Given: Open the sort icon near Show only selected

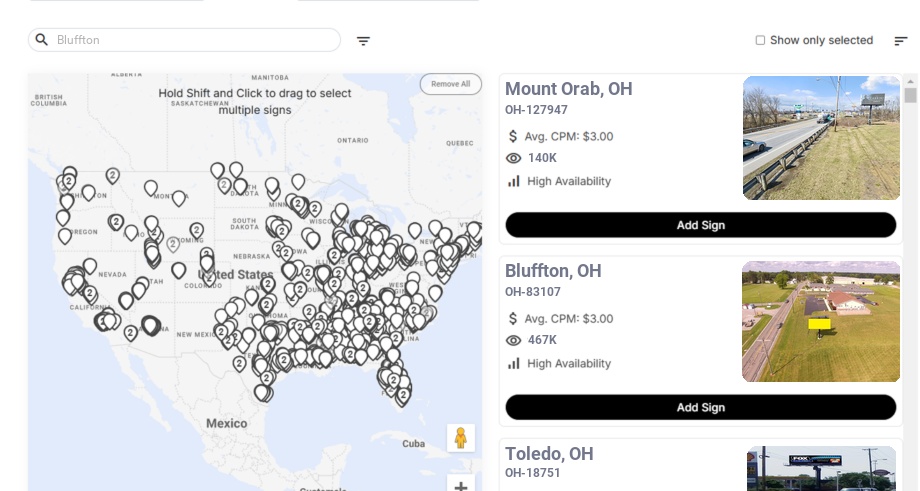Looking at the screenshot, I should click(x=901, y=40).
